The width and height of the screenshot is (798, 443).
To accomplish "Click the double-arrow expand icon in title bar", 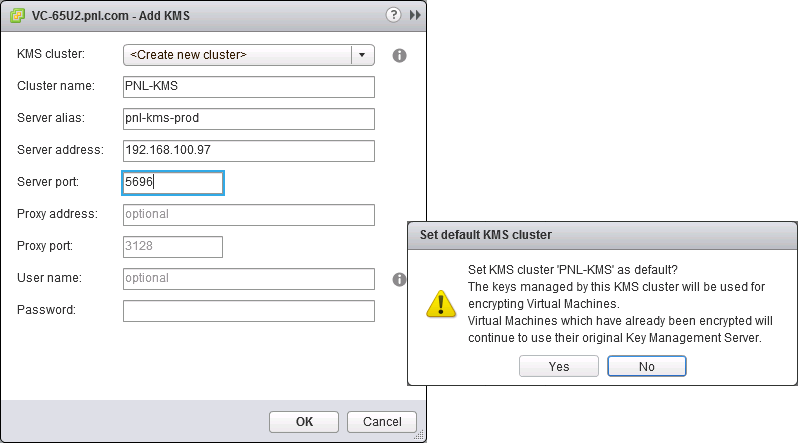I will [x=415, y=15].
